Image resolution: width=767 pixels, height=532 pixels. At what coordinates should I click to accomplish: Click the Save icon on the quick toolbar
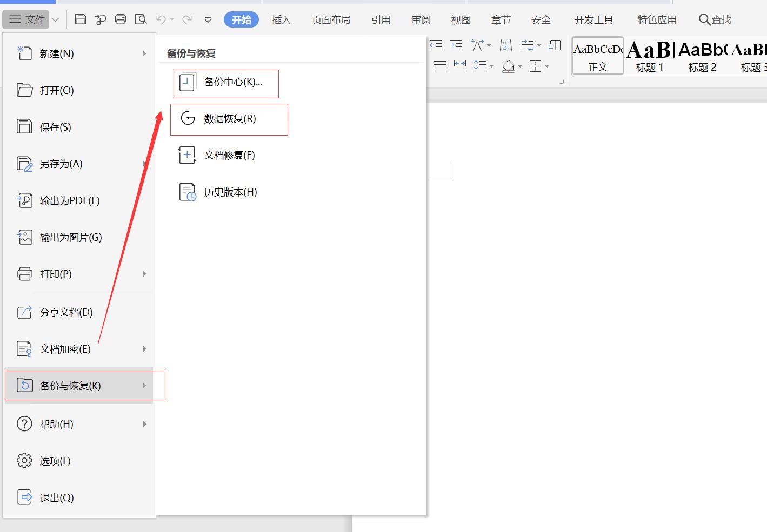click(x=80, y=18)
